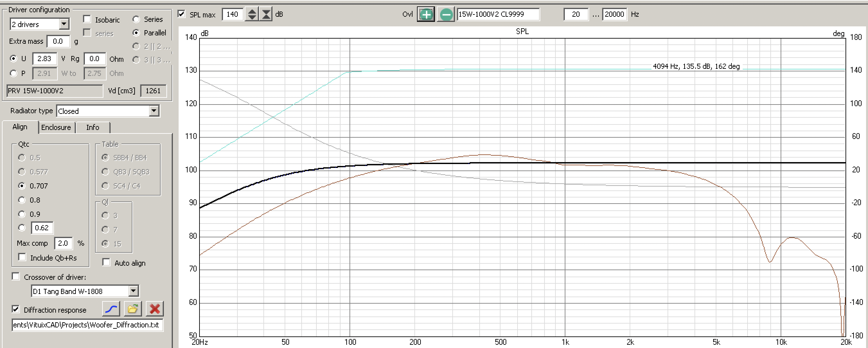Click SPL max up-down stepper arrows

click(252, 14)
